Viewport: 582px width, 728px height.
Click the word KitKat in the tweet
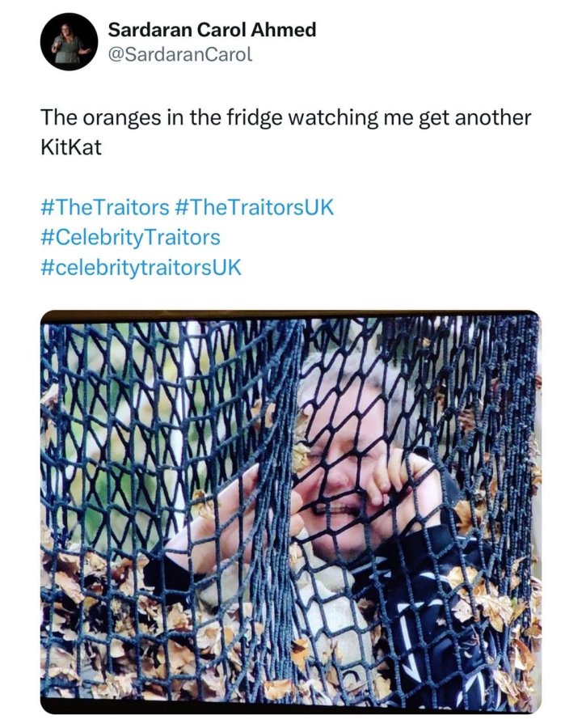pyautogui.click(x=71, y=147)
